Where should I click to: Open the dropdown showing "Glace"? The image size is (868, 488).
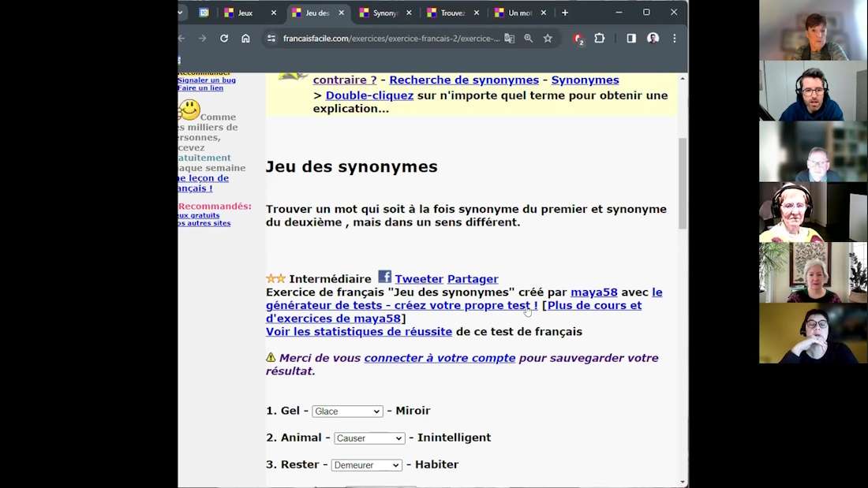(x=347, y=411)
